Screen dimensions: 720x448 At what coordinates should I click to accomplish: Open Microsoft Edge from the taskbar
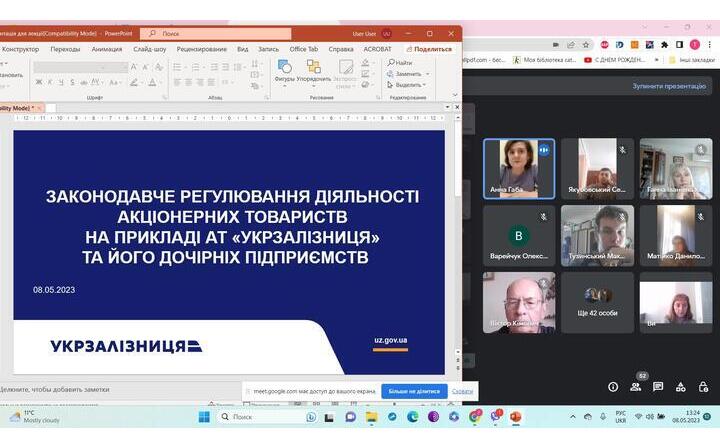412,417
